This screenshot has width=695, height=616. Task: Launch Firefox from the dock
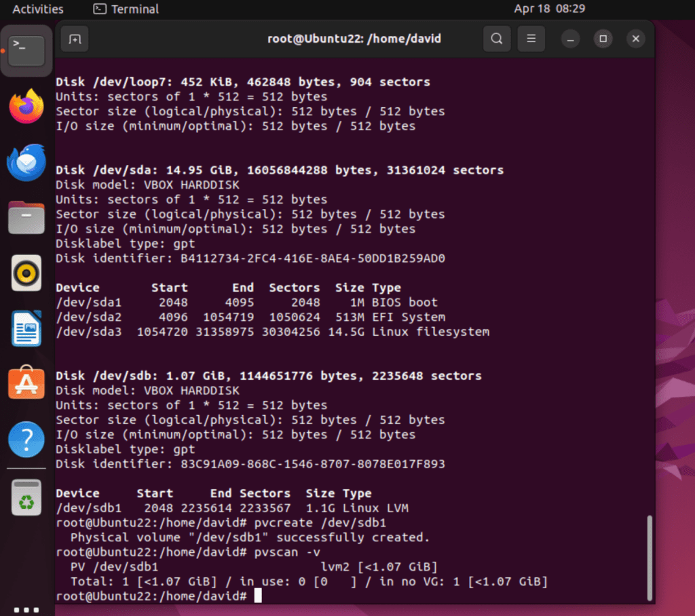click(26, 107)
